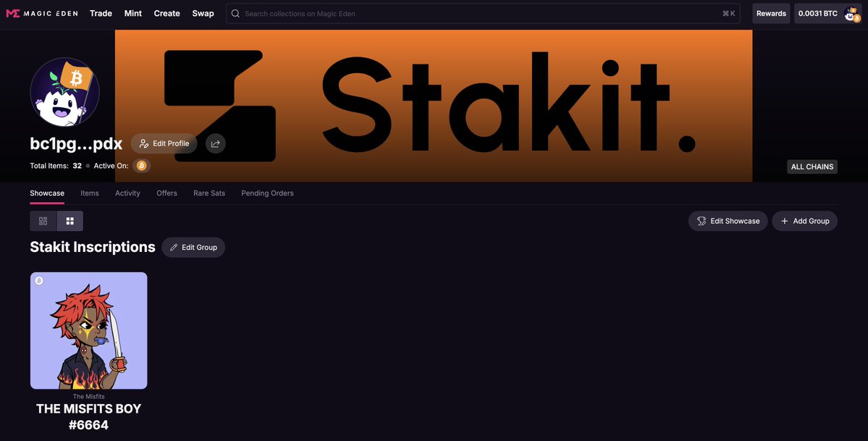868x441 pixels.
Task: Click the Add Group button
Action: (804, 221)
